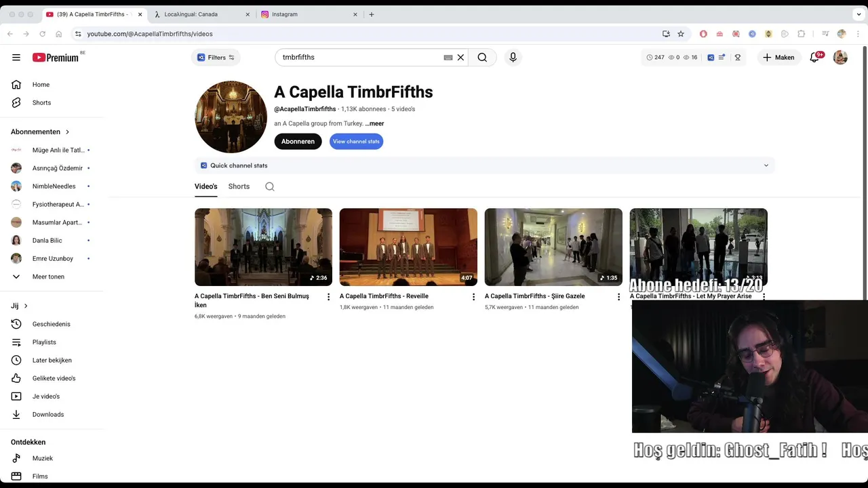The width and height of the screenshot is (868, 488).
Task: Open the Chrome three-dot menu
Action: (x=858, y=34)
